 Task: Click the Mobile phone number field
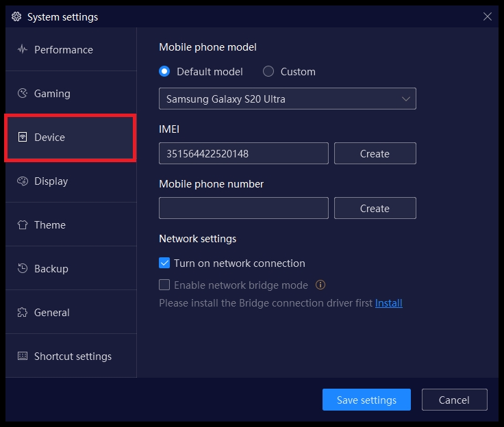pyautogui.click(x=243, y=209)
